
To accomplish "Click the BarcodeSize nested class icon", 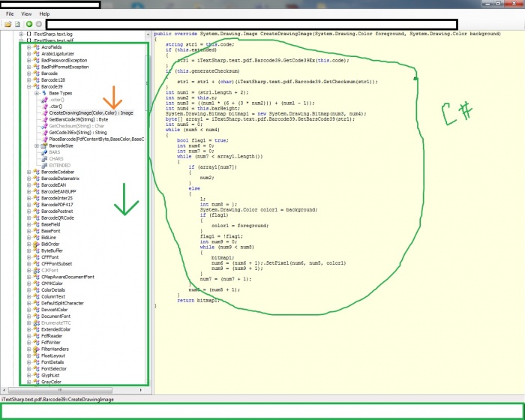I will pos(44,145).
